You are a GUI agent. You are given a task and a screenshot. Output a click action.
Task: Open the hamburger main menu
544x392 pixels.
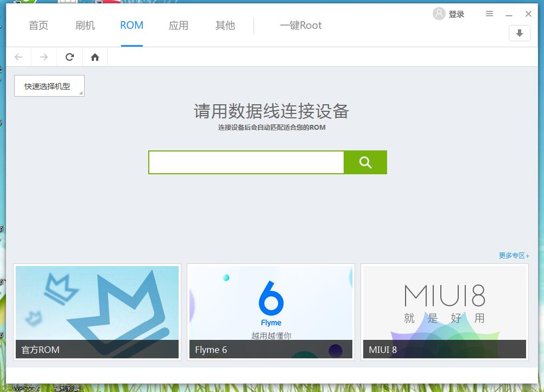point(489,14)
